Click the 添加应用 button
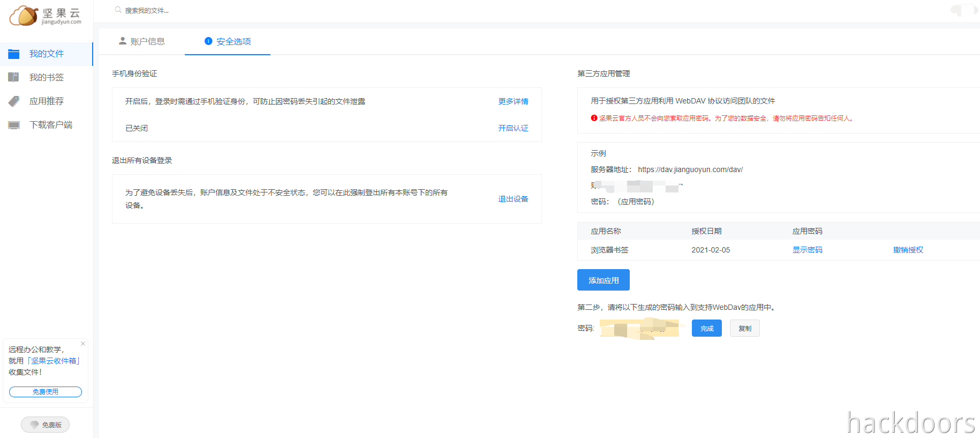Viewport: 980px width, 438px height. click(604, 280)
